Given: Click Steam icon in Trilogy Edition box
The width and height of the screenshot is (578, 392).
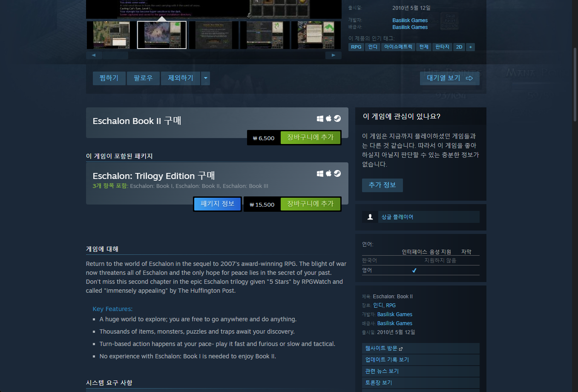Looking at the screenshot, I should 337,173.
